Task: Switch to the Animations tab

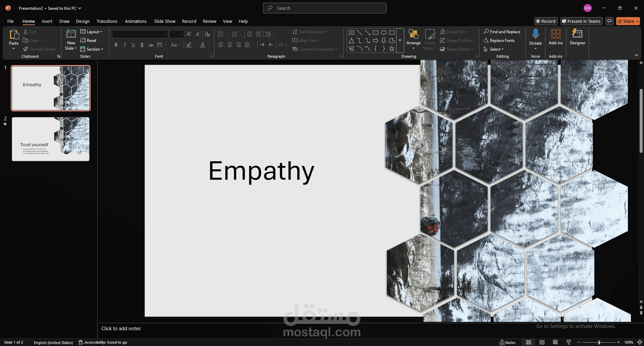Action: tap(136, 21)
